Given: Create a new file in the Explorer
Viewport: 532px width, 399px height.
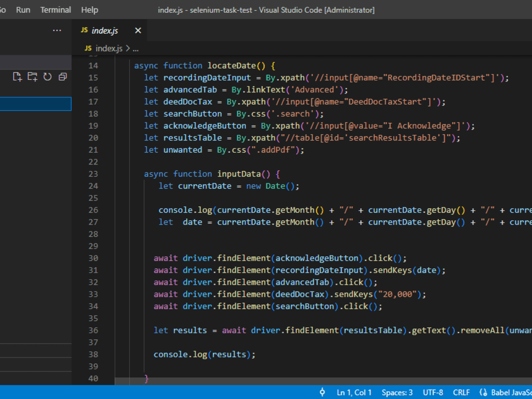Looking at the screenshot, I should tap(16, 77).
